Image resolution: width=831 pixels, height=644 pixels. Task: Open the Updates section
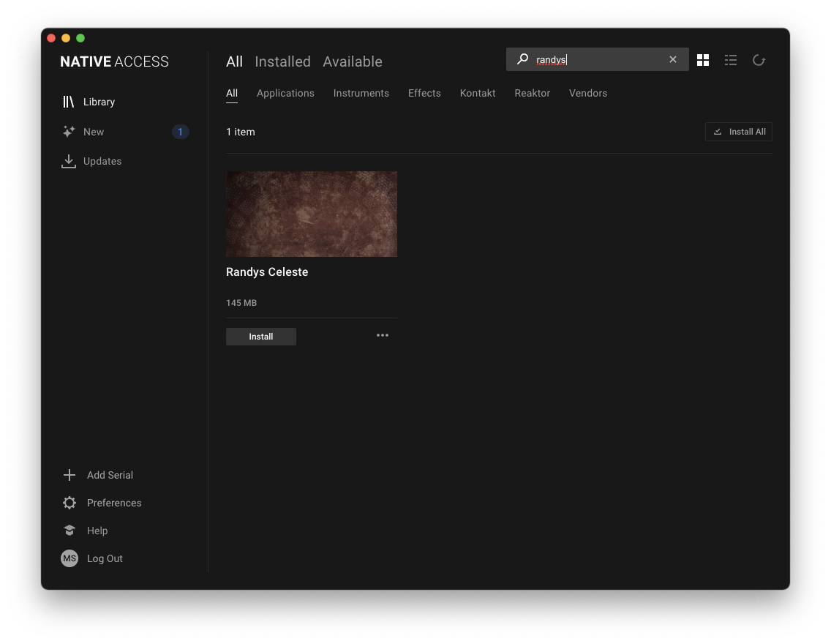point(102,161)
